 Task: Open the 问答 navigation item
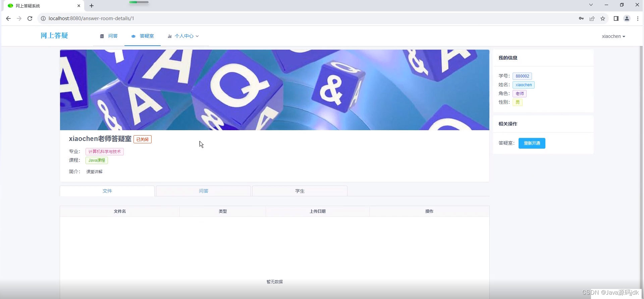[x=109, y=36]
